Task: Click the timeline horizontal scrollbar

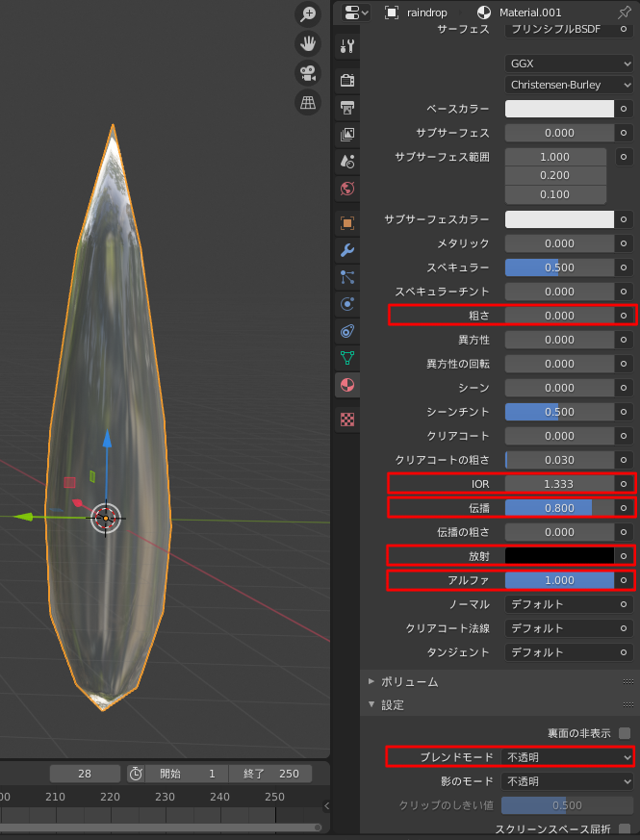Action: [161, 827]
